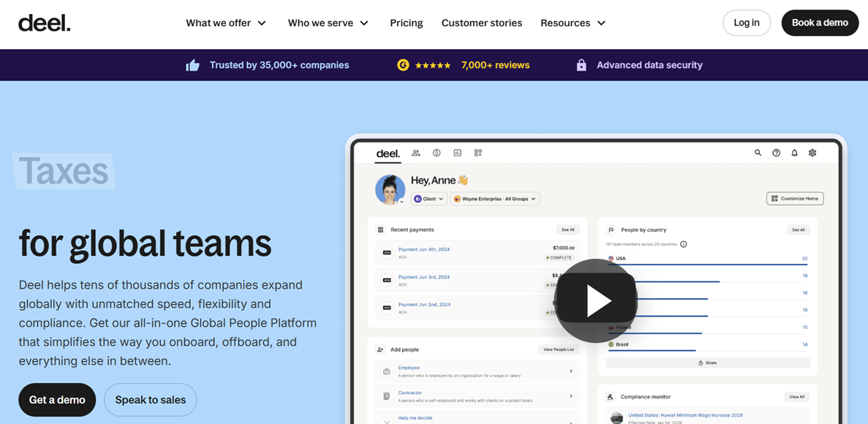
Task: Click See All in People by country
Action: click(x=799, y=230)
